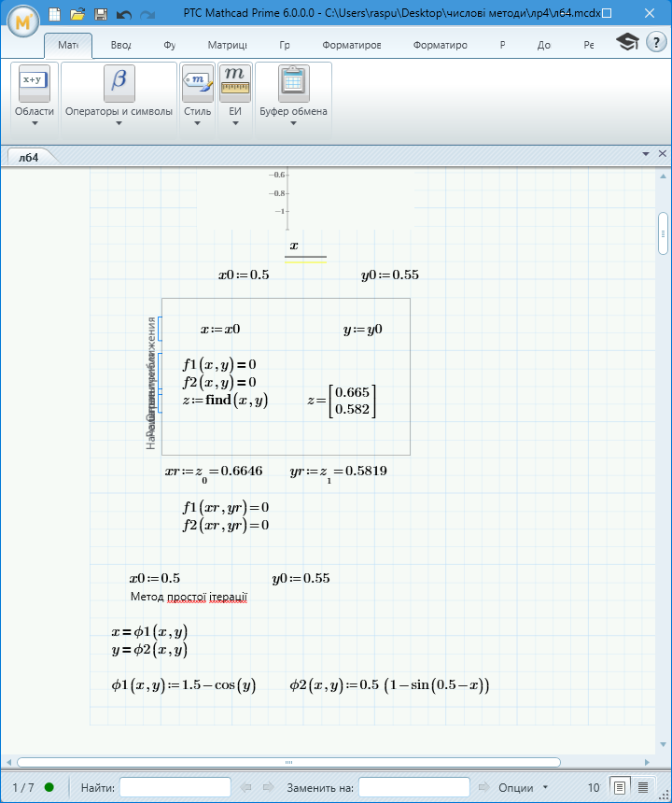
Task: Click the green calculation status indicator
Action: point(49,787)
